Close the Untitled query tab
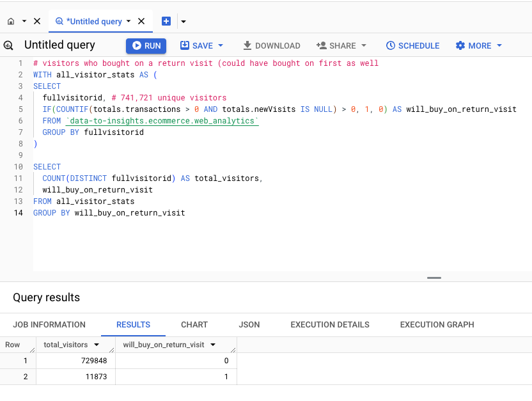 pyautogui.click(x=141, y=20)
